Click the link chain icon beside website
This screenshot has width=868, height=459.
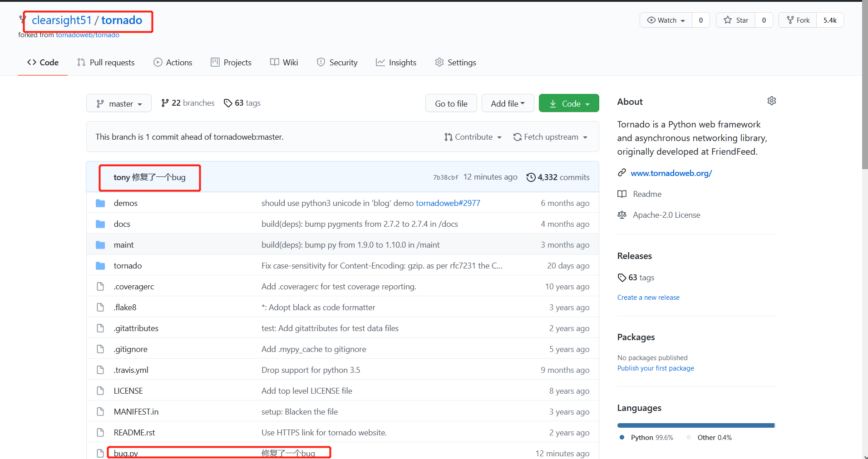[x=622, y=173]
